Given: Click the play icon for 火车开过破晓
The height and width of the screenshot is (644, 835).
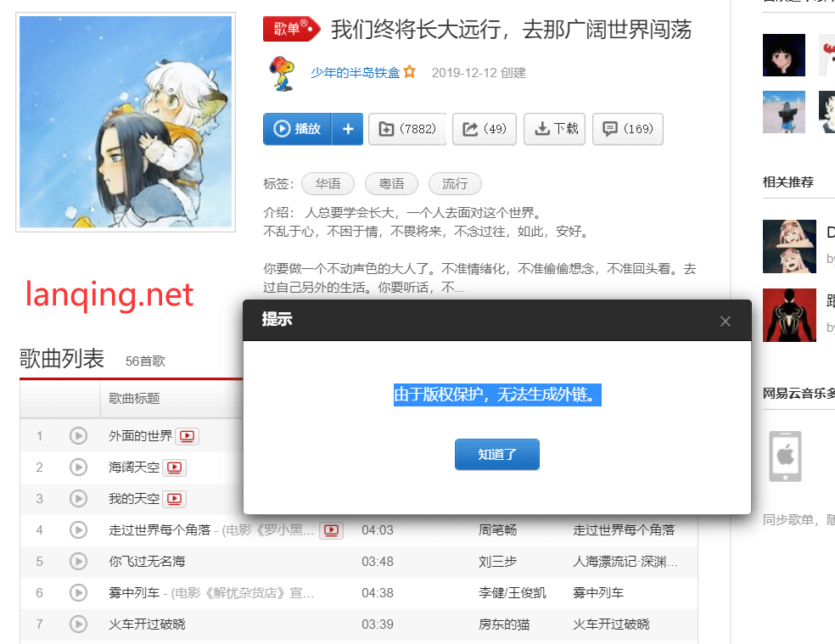Looking at the screenshot, I should [x=78, y=624].
